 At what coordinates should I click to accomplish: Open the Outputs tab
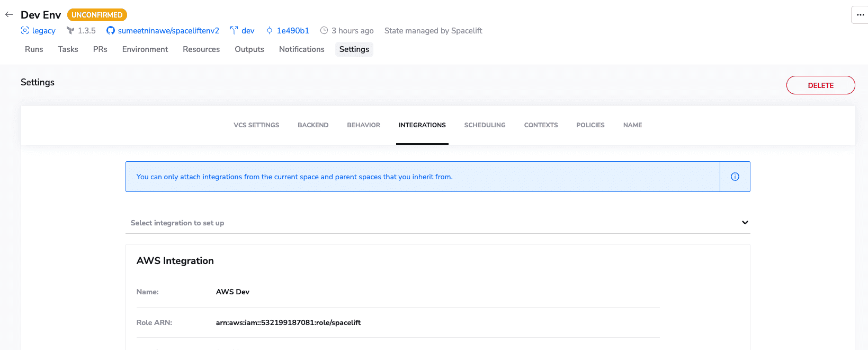click(249, 49)
